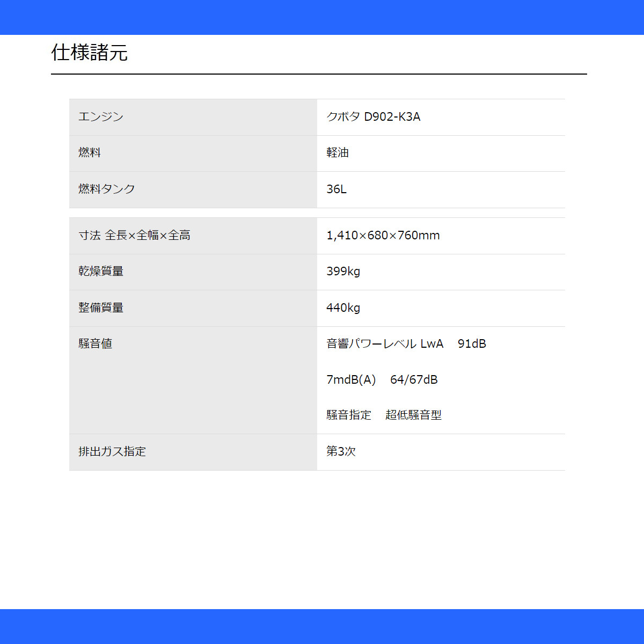Viewport: 644px width, 644px height.
Task: Select the 仕様諸元 heading text
Action: (89, 53)
